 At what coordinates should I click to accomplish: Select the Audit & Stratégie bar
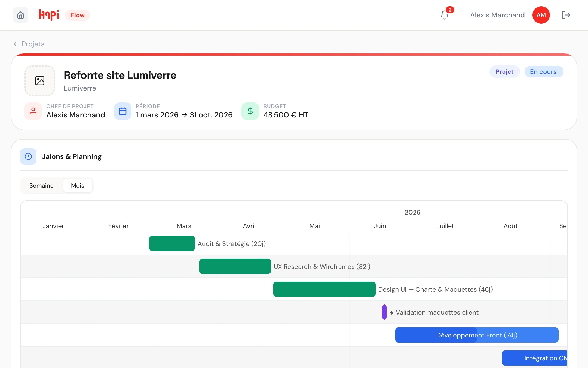tap(172, 243)
